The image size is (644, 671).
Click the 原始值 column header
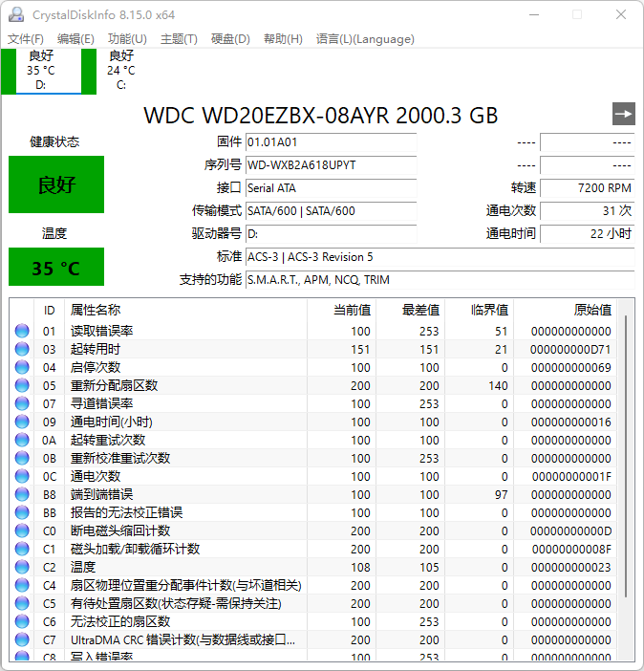tap(565, 310)
